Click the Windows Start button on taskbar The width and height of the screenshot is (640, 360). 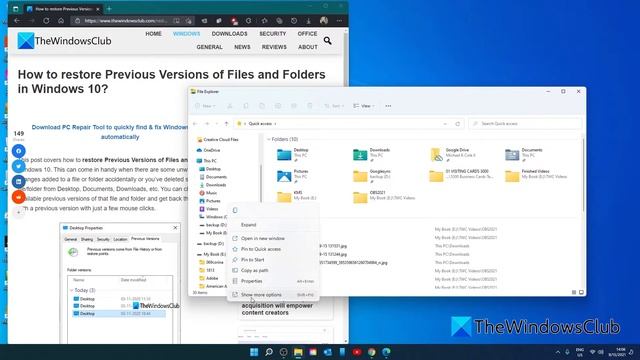coord(254,352)
